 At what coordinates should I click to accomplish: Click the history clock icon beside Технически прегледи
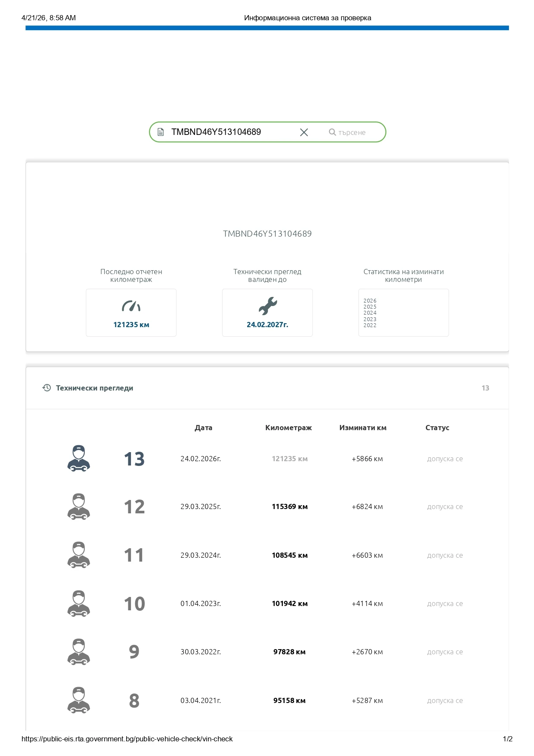[47, 388]
